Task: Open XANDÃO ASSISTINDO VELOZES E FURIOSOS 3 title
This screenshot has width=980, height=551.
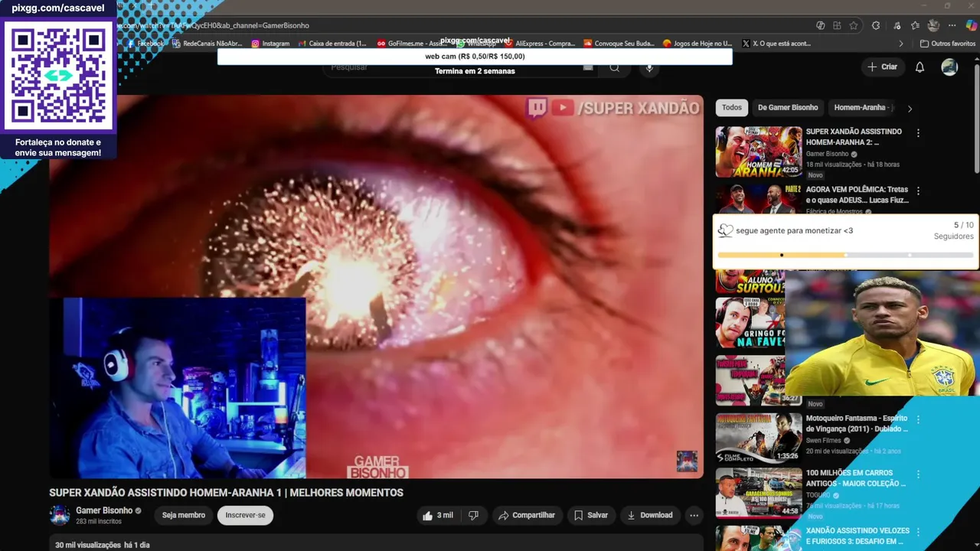Action: pyautogui.click(x=857, y=536)
